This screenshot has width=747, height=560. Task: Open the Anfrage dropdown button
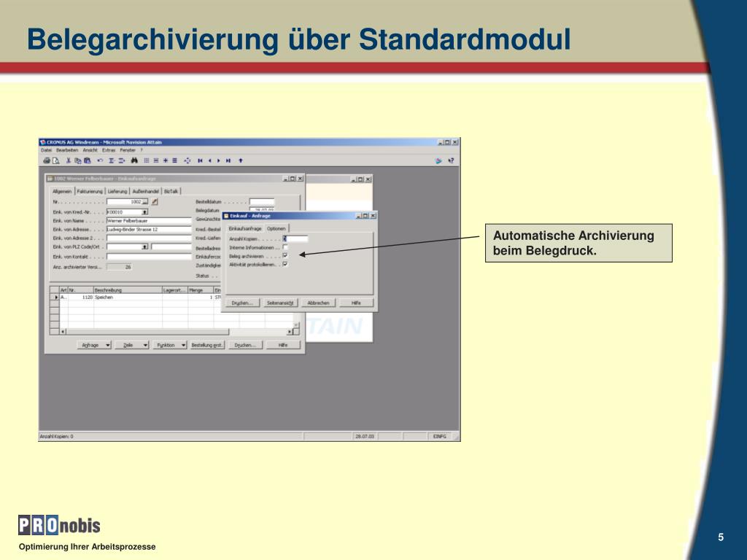coord(94,345)
